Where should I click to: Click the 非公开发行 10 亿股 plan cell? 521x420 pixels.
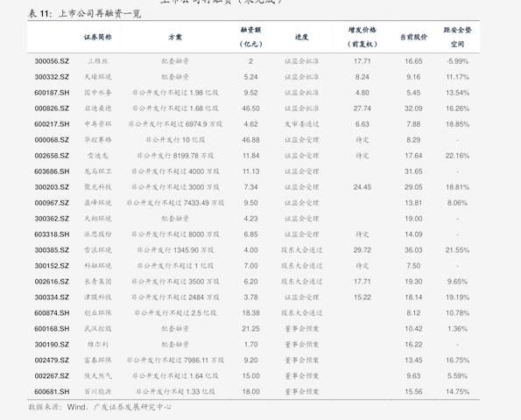(175, 140)
